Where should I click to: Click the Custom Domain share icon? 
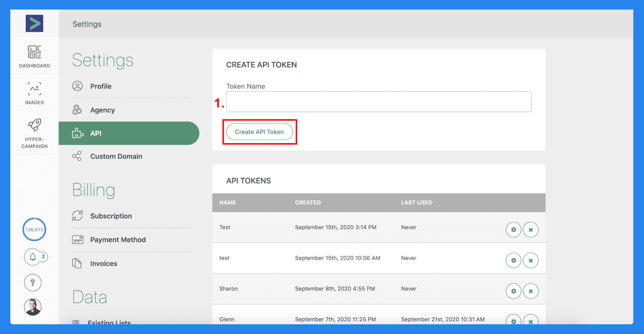tap(77, 156)
